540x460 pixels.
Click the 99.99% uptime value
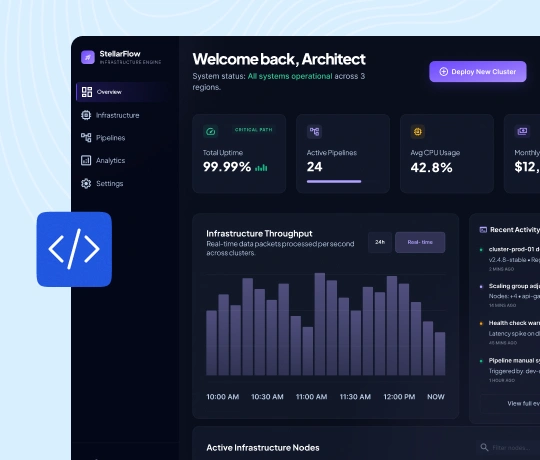[x=227, y=167]
